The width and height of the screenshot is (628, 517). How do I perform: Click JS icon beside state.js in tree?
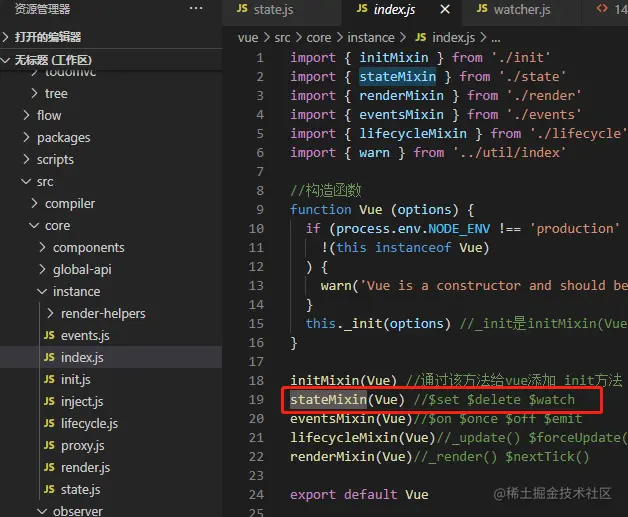tap(49, 489)
